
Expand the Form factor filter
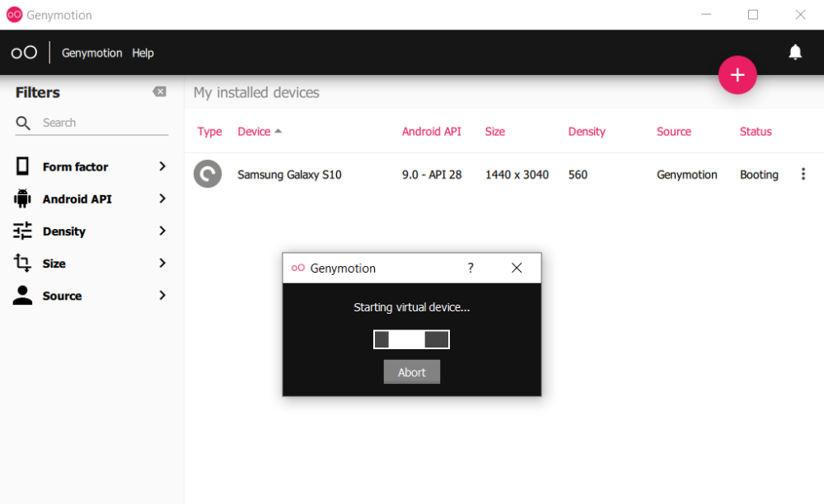[162, 166]
